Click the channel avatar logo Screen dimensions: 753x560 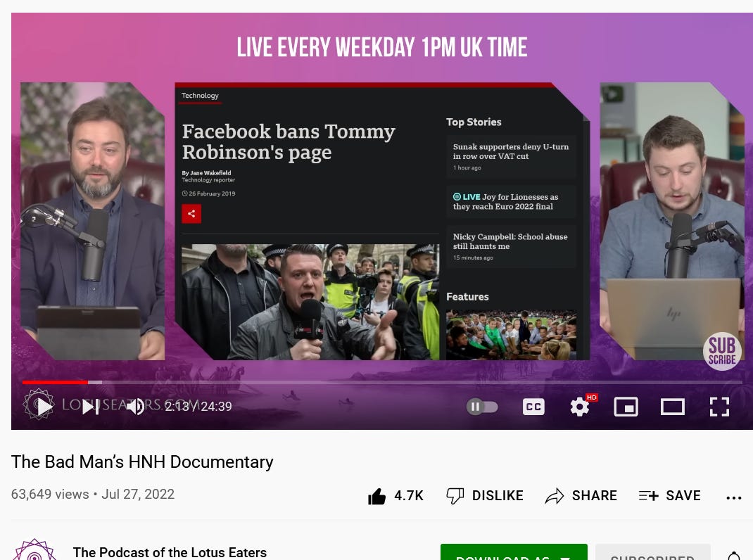(x=34, y=550)
